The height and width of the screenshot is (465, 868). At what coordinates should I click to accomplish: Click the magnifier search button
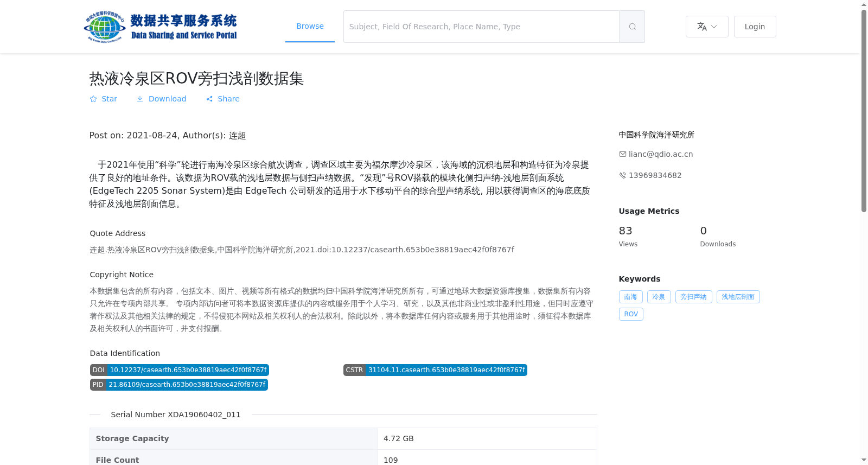[632, 27]
